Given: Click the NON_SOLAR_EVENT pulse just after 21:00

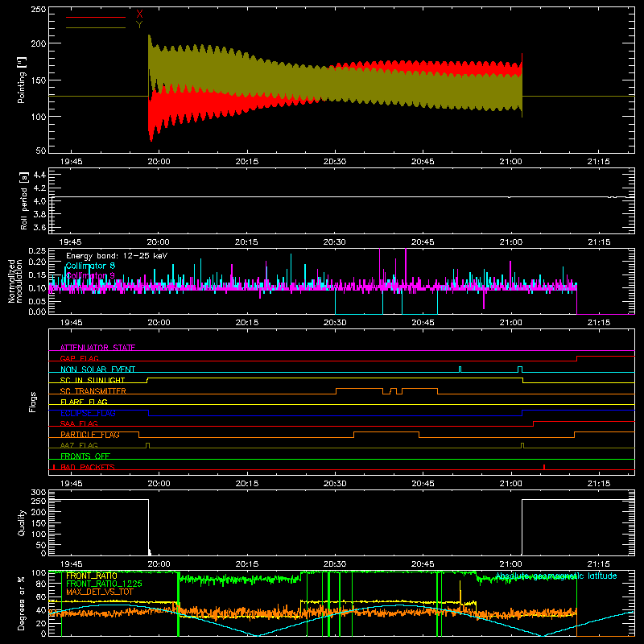Looking at the screenshot, I should pos(520,369).
